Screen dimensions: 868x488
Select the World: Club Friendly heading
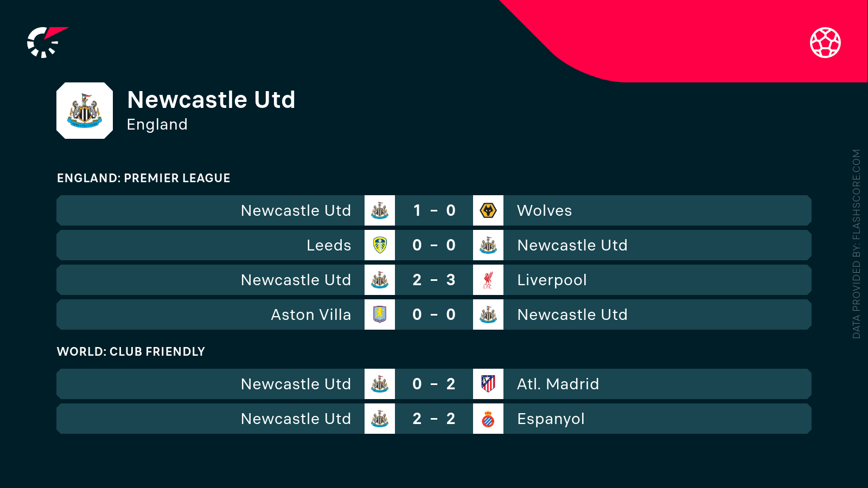131,352
